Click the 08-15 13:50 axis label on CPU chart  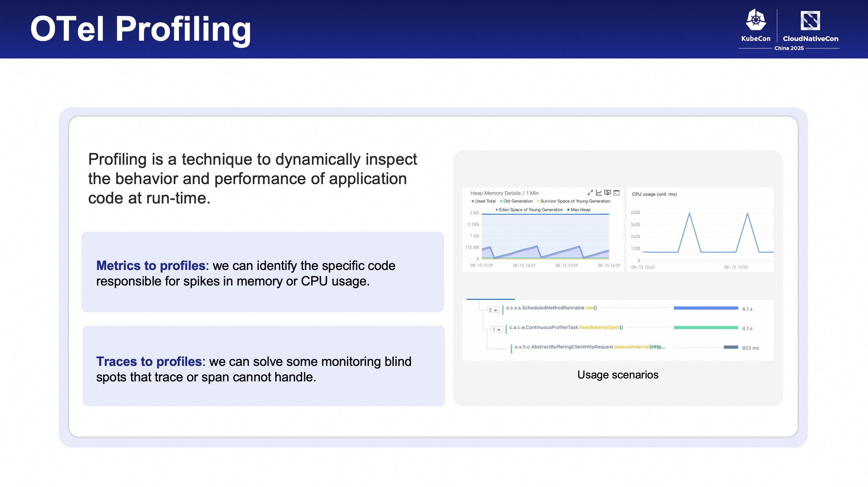(736, 267)
